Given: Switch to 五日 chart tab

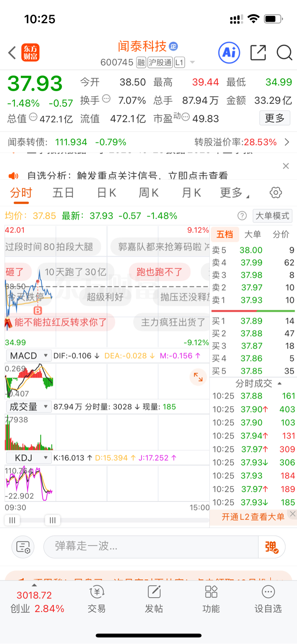Looking at the screenshot, I should pyautogui.click(x=63, y=193).
